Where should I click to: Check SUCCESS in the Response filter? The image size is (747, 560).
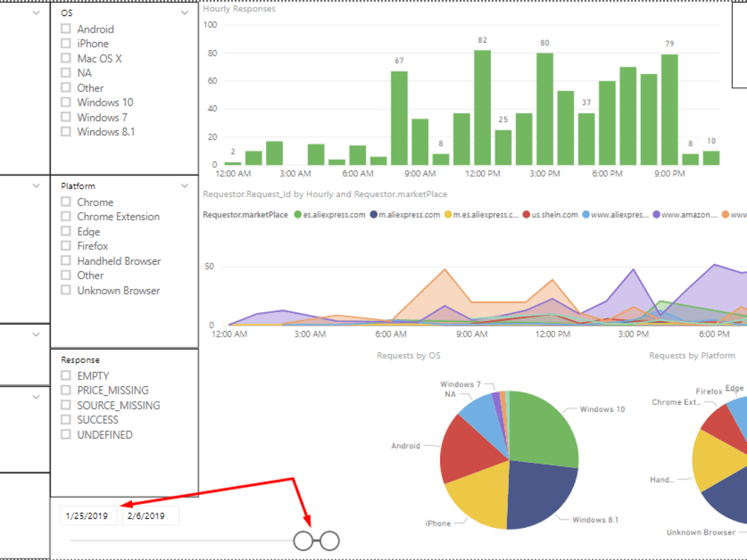pyautogui.click(x=66, y=420)
